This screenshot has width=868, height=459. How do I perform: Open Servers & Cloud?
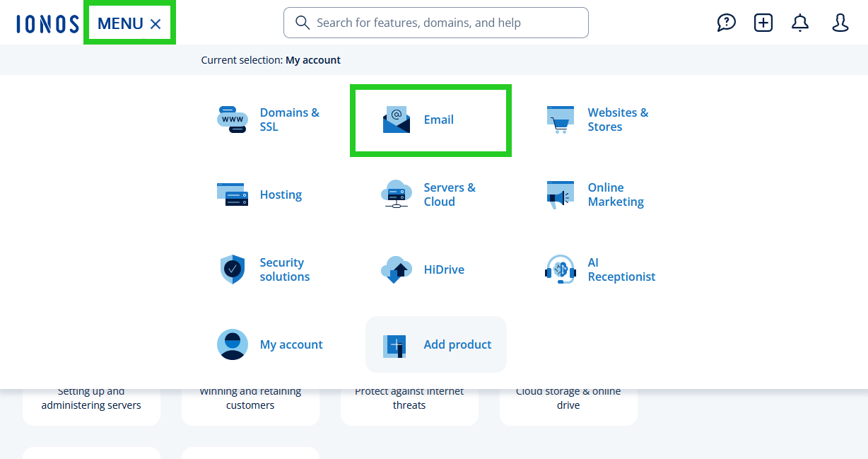coord(396,194)
